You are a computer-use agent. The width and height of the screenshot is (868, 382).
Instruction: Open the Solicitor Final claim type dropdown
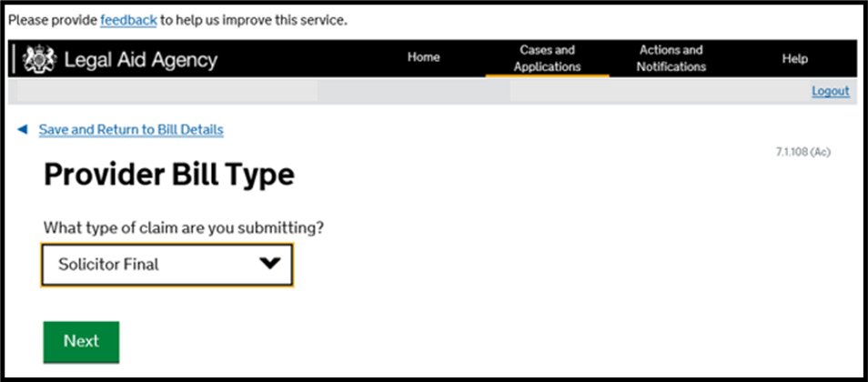[x=167, y=265]
